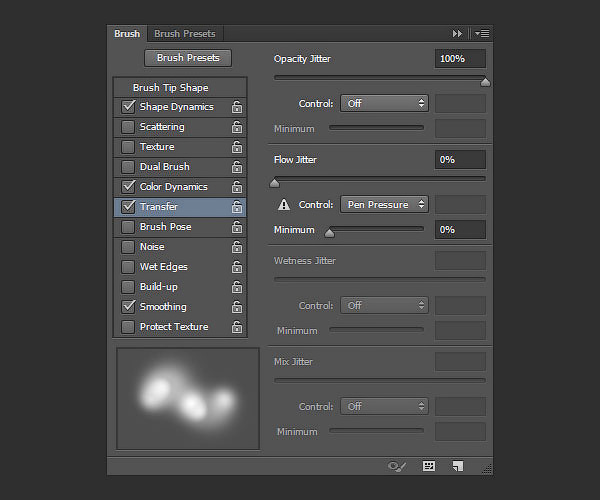
Task: Open the Brush panel flyout menu
Action: [482, 34]
